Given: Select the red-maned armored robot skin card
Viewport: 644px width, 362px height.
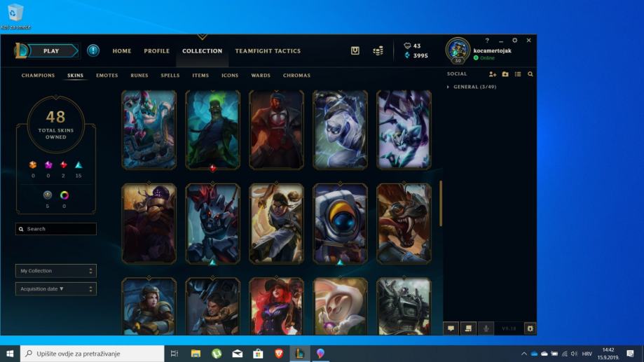Looking at the screenshot, I should [213, 223].
